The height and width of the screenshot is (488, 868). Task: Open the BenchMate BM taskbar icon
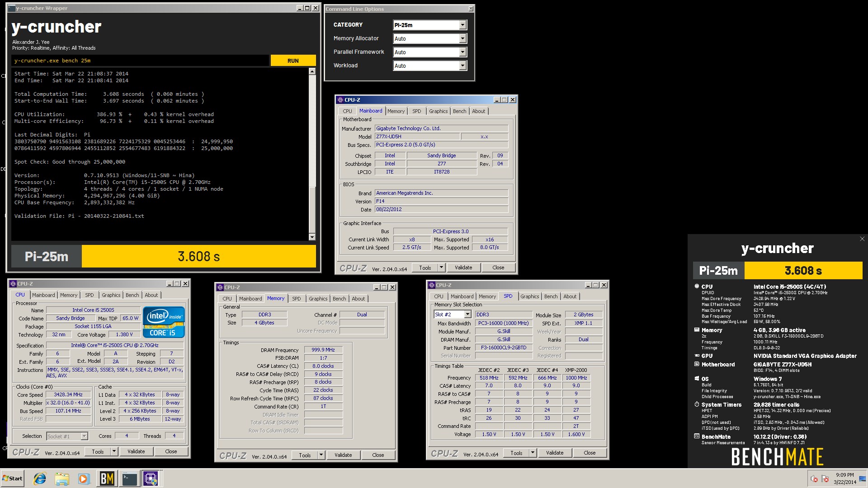pyautogui.click(x=107, y=479)
